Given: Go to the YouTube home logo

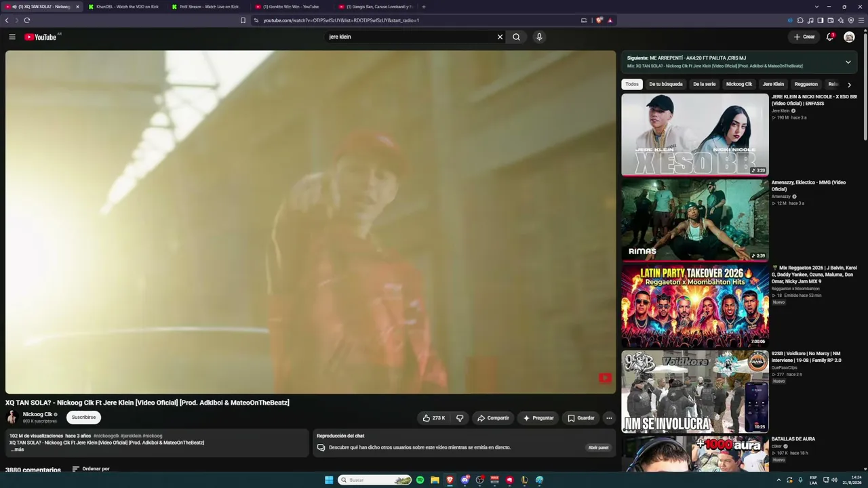Looking at the screenshot, I should pyautogui.click(x=41, y=37).
